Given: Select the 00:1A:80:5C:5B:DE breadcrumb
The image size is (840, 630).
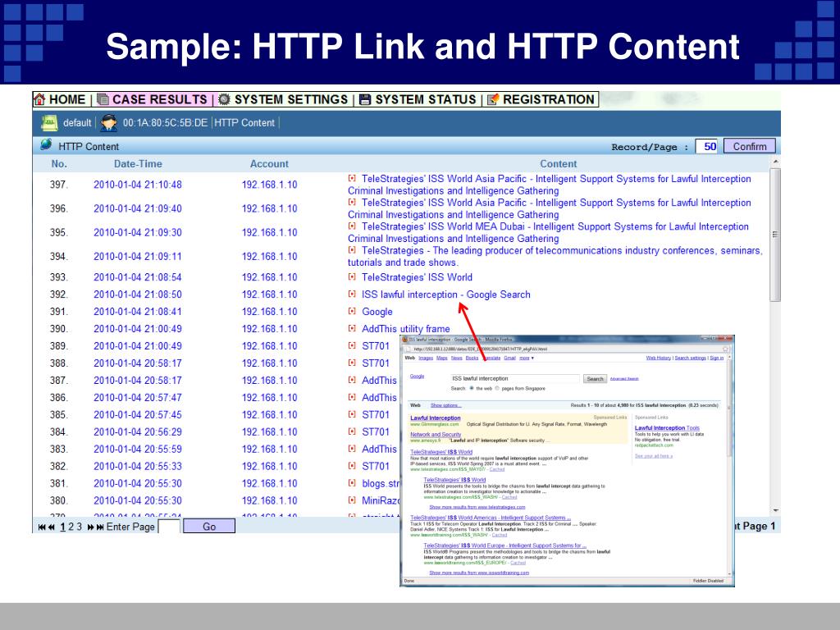Looking at the screenshot, I should point(165,123).
